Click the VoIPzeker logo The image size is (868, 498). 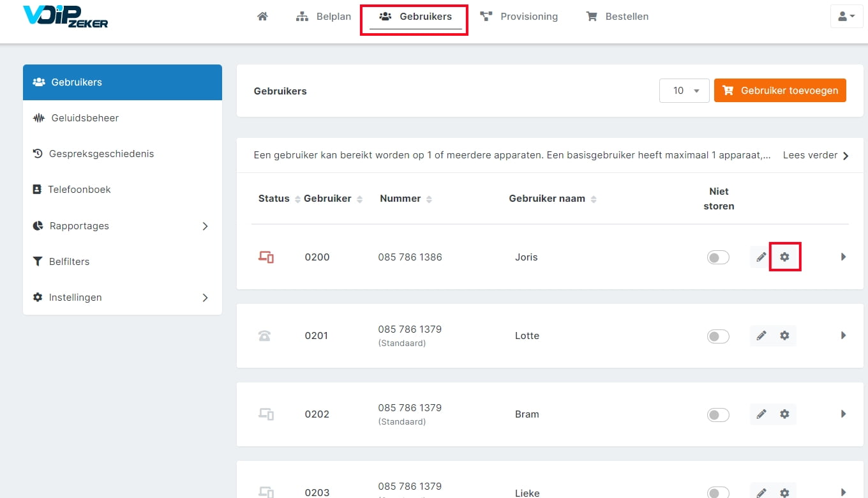point(65,16)
